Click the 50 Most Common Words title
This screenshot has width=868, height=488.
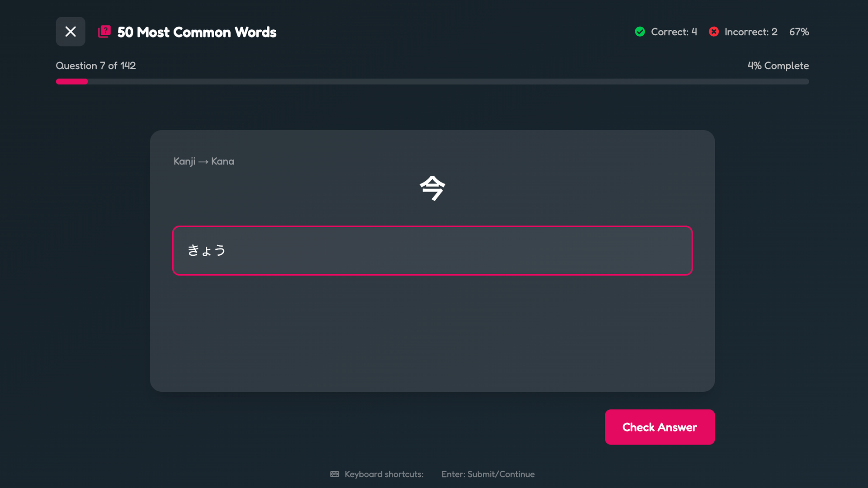coord(197,32)
